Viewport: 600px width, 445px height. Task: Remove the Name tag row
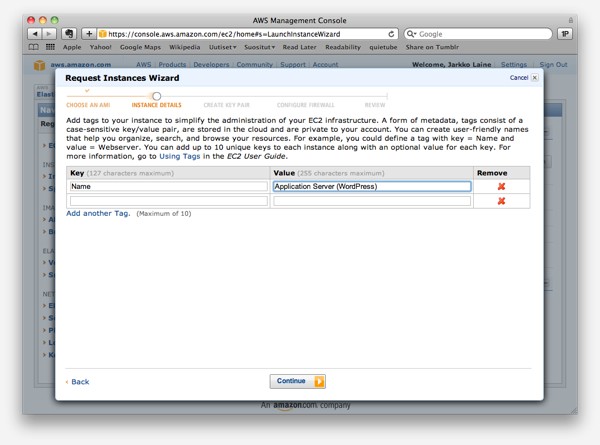[x=501, y=186]
